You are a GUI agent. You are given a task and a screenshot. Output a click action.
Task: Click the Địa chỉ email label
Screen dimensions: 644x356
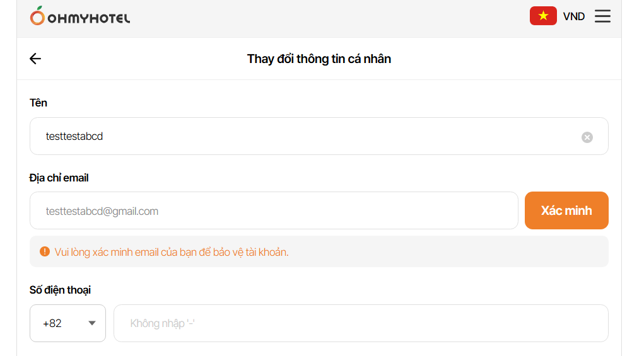[x=59, y=178]
